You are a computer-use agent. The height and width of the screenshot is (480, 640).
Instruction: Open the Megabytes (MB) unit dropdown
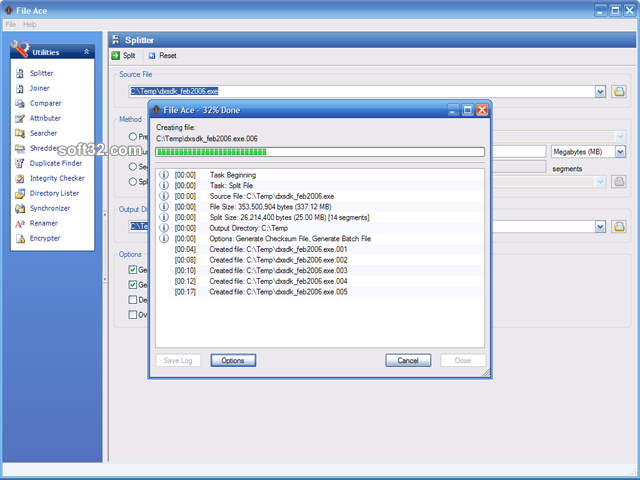(620, 152)
